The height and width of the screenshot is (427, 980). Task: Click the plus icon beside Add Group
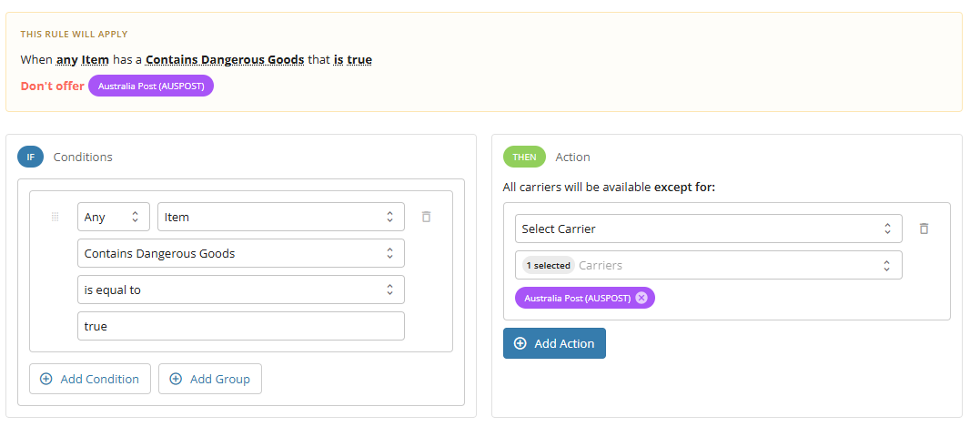(x=176, y=379)
